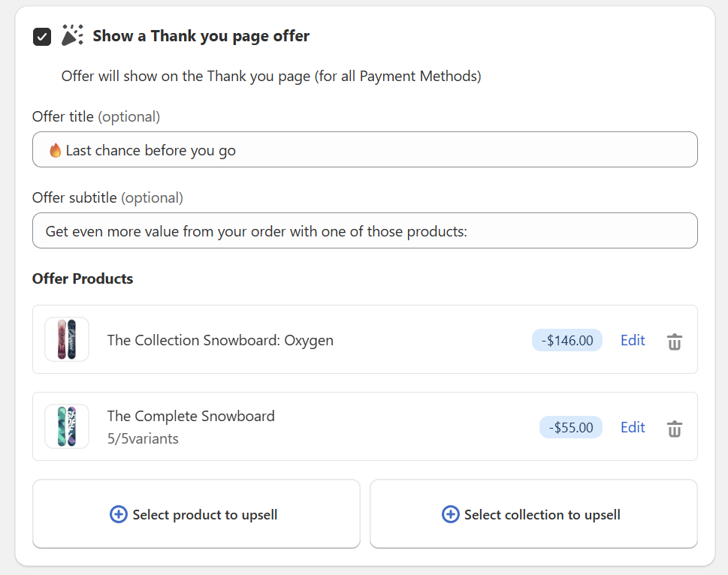Screen dimensions: 728x575
Task: Click the fire emoji in the offer title
Action: pyautogui.click(x=55, y=150)
